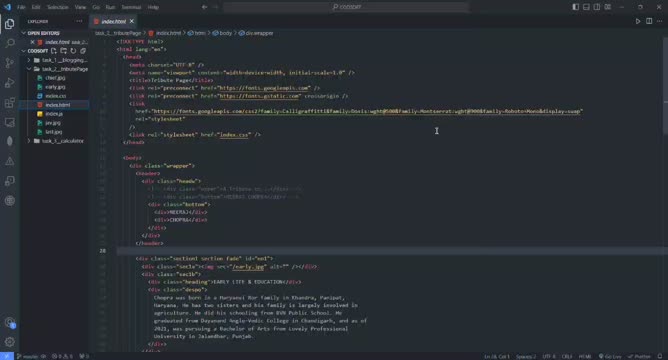Open index.css in the file tree

(x=55, y=96)
